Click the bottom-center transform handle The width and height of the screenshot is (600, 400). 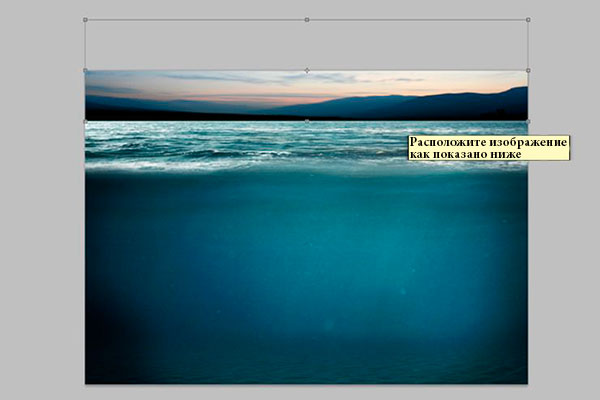[x=307, y=121]
